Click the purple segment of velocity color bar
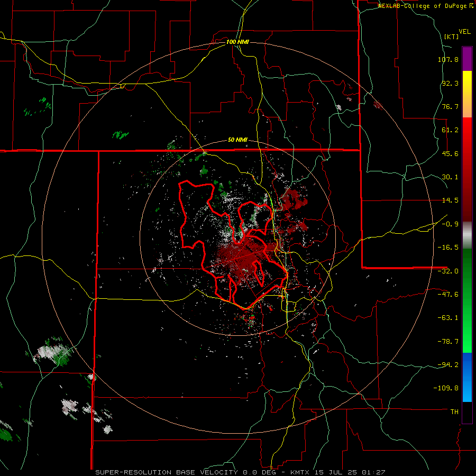 pyautogui.click(x=467, y=59)
